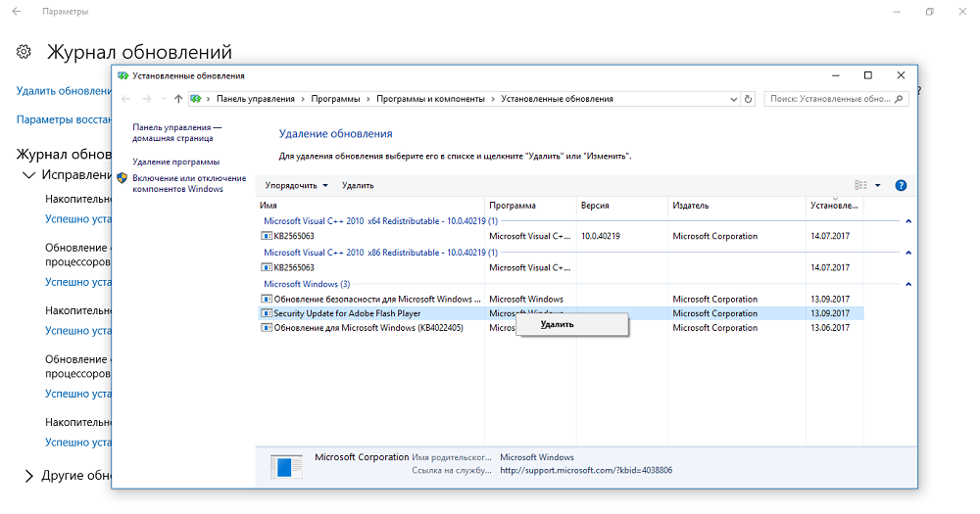Choose Удалить from the context menu

coord(572,325)
